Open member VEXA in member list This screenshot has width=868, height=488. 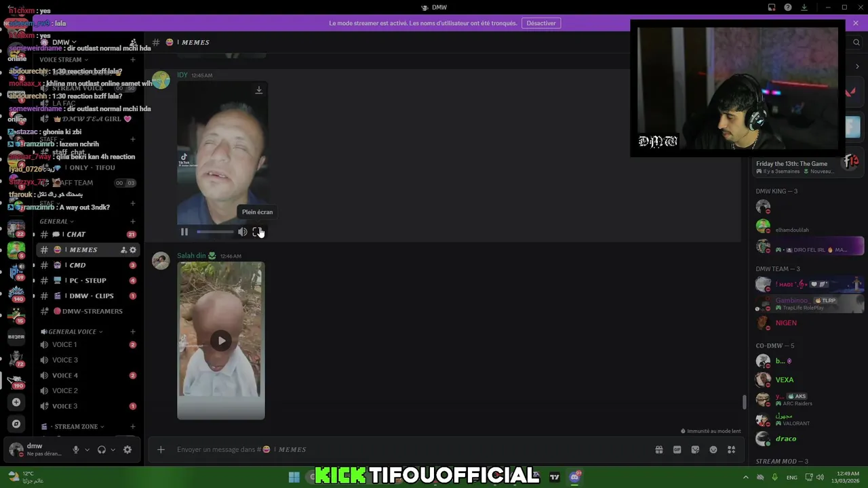(785, 380)
